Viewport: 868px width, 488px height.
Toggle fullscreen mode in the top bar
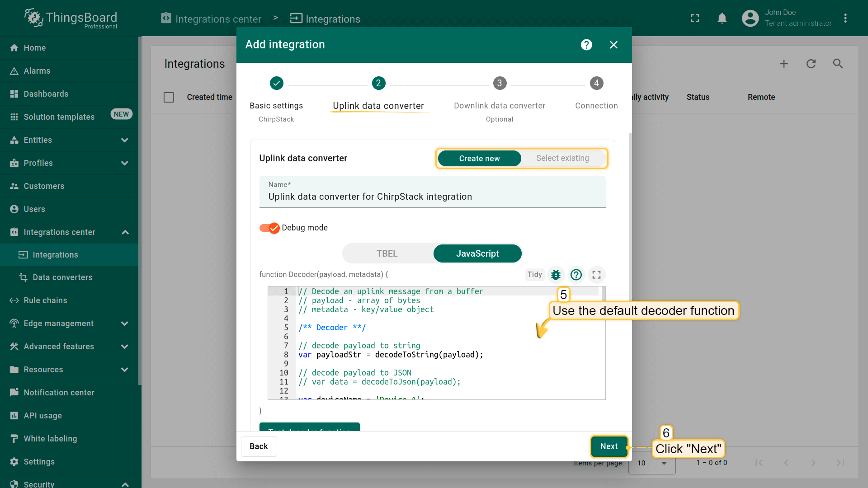coord(695,18)
